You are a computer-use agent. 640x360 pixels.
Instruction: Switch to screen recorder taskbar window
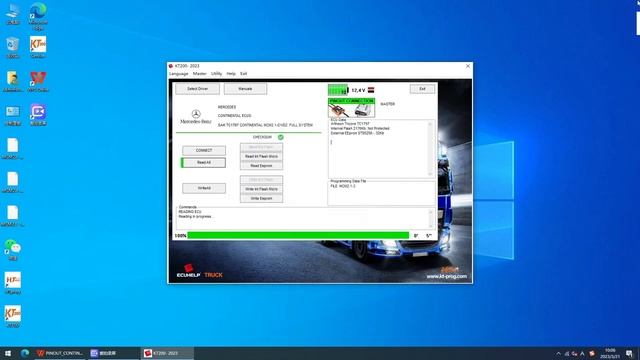click(x=113, y=353)
